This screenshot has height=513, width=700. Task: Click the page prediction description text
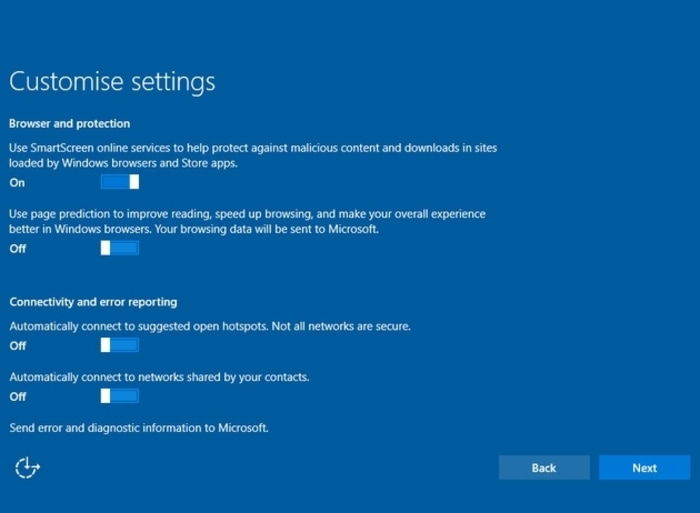pos(247,221)
